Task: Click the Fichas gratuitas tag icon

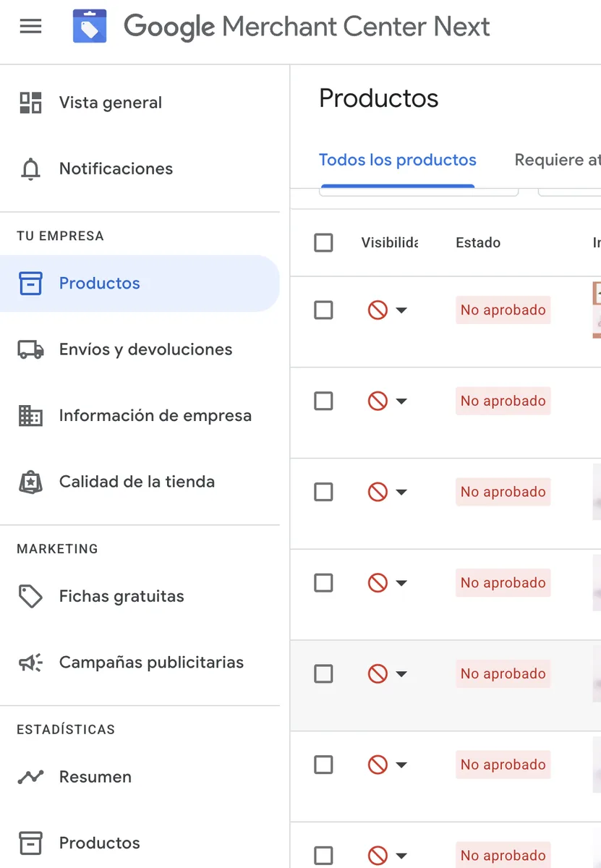Action: click(30, 597)
